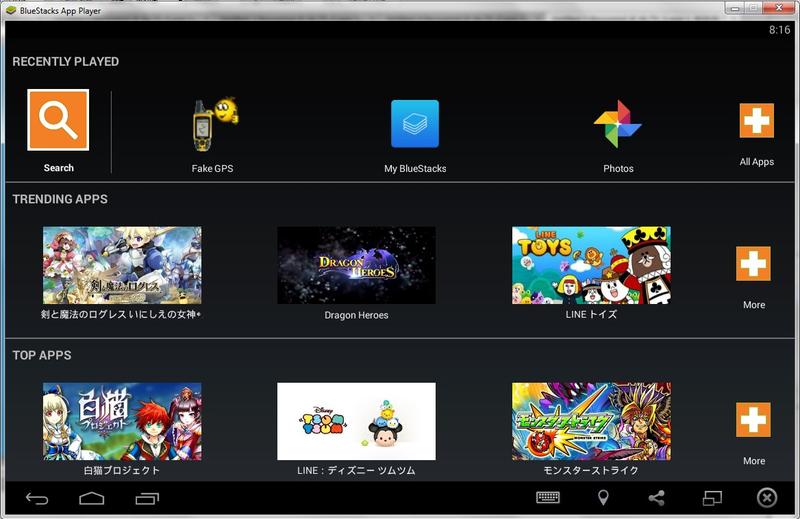Toggle the full screen resize icon
This screenshot has height=519, width=800.
tap(712, 498)
